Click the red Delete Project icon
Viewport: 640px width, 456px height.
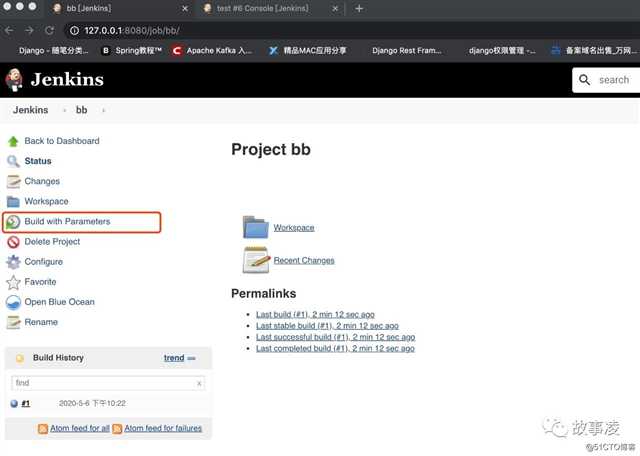pos(13,242)
